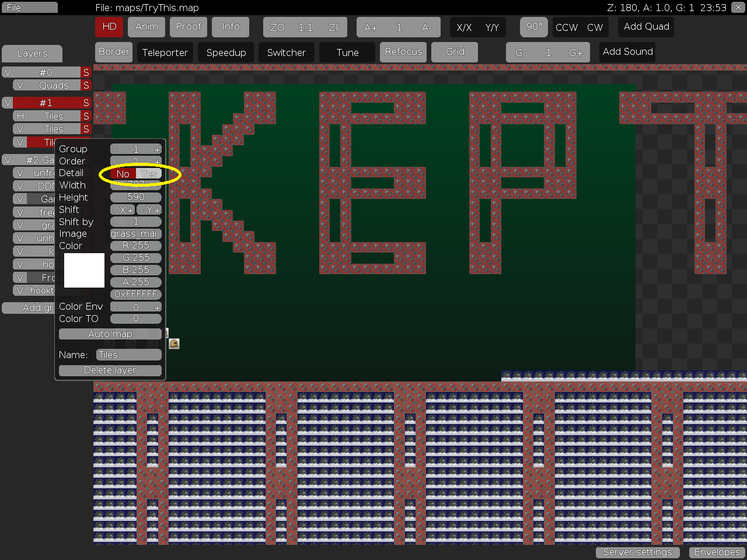Toggle HD high detail mode

point(109,27)
